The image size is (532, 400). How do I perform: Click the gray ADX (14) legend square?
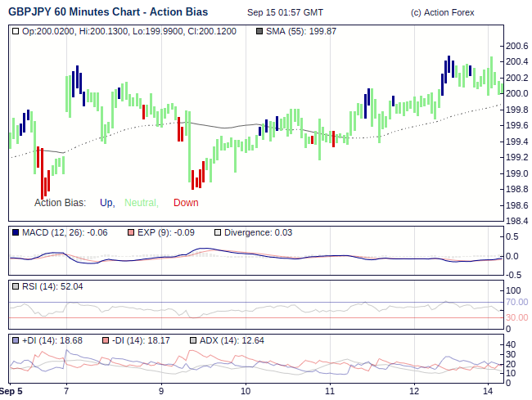click(193, 340)
